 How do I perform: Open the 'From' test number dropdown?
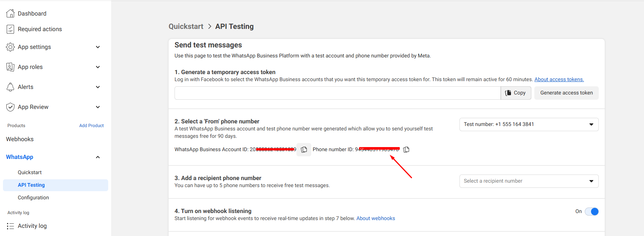529,124
